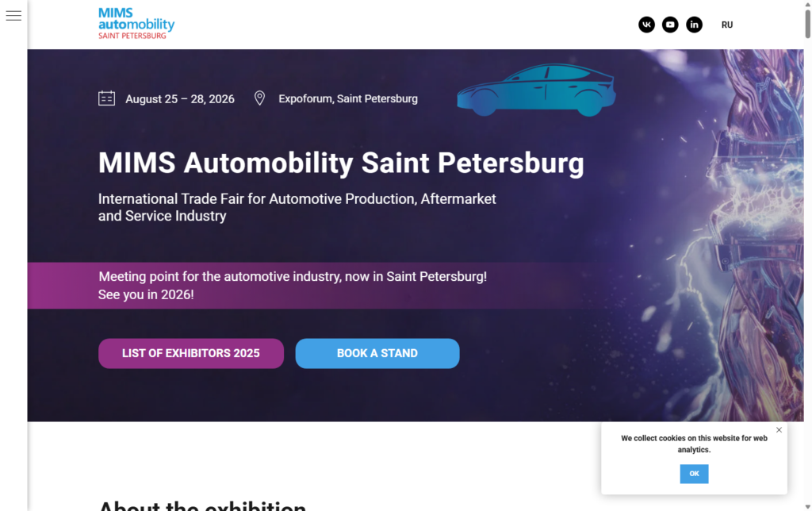Screen dimensions: 812x511
Task: Open the VK social page
Action: [646, 25]
